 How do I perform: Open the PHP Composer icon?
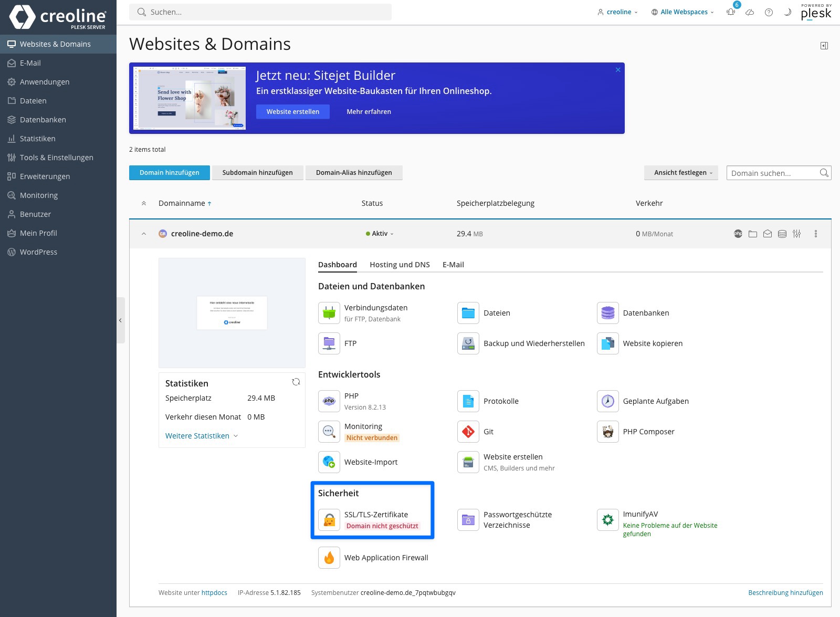click(608, 432)
